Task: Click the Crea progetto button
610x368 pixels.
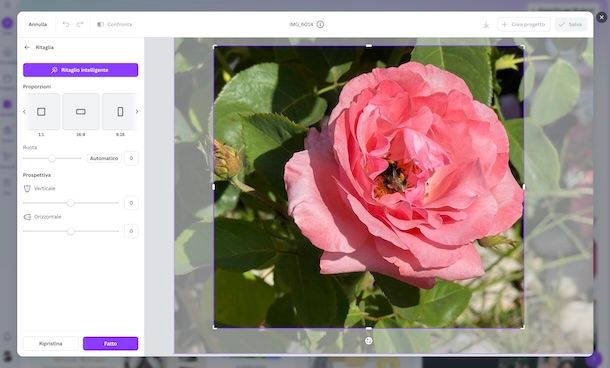Action: (524, 24)
